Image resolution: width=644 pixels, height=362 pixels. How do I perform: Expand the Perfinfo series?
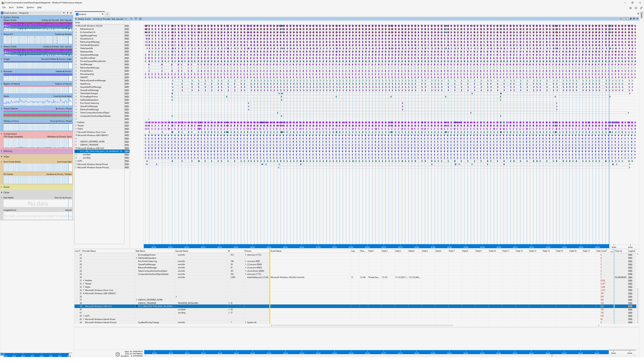[76, 123]
